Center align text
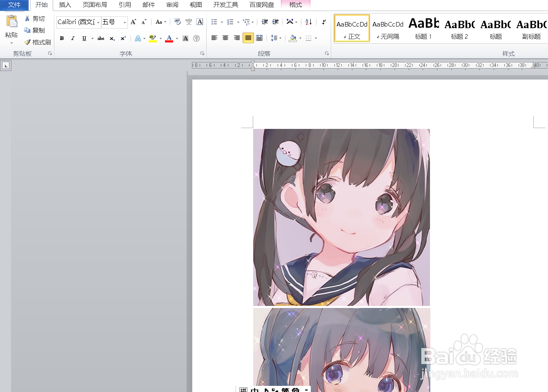Screen dimensions: 548x392 (x=225, y=38)
